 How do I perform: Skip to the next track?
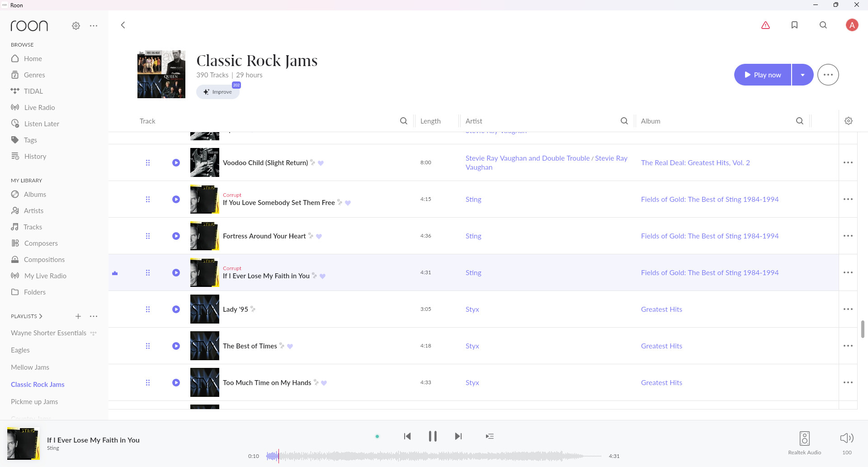[x=458, y=436]
